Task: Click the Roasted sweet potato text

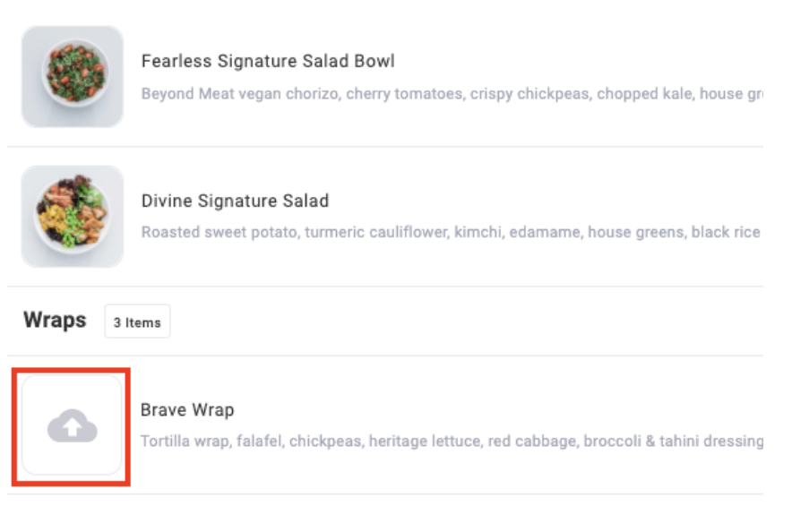Action: [x=220, y=232]
